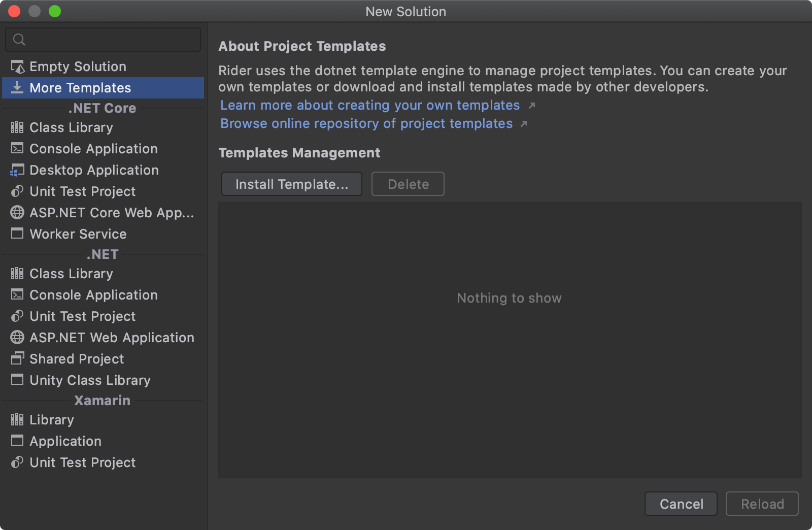Select Unit Test Project under .NET section

[x=103, y=316]
